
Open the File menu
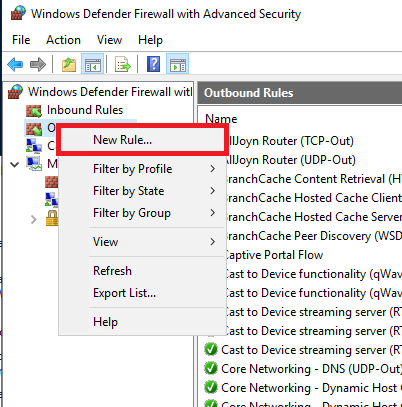pyautogui.click(x=21, y=40)
